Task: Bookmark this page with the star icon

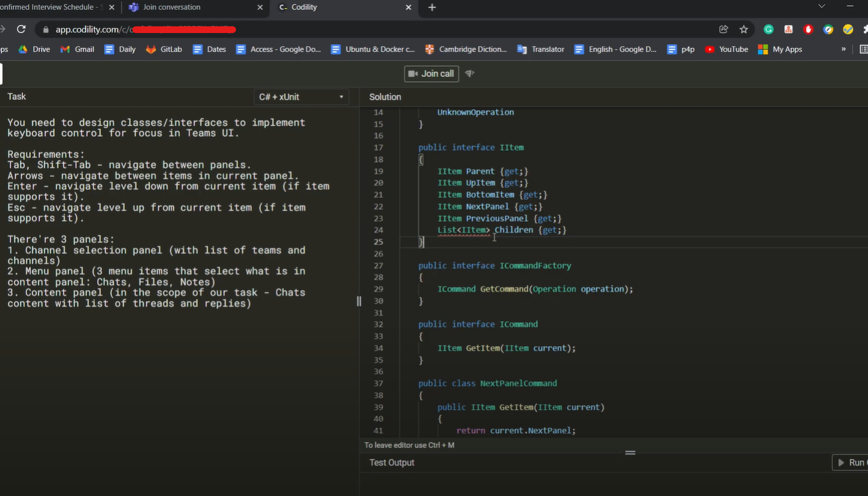Action: [744, 30]
